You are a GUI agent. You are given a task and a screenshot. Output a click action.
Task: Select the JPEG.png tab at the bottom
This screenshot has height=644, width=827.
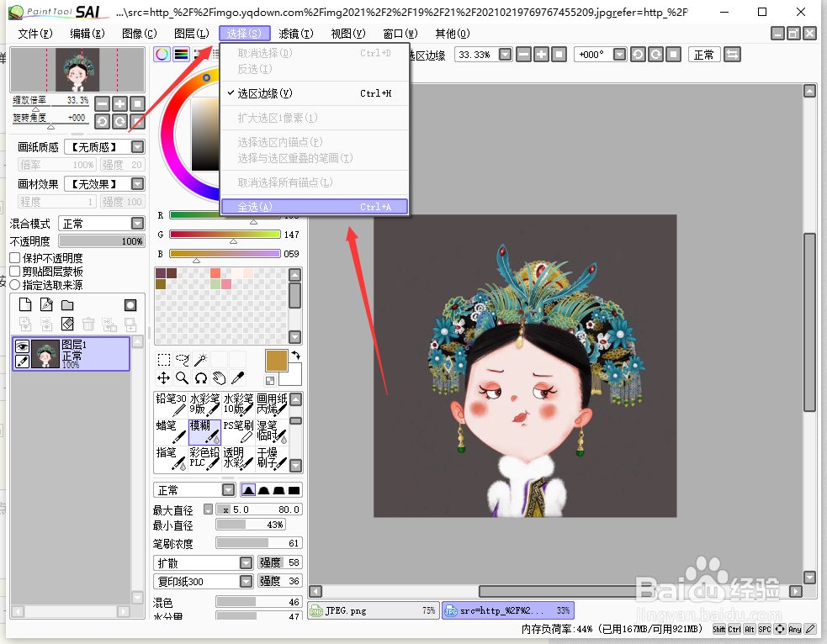373,610
